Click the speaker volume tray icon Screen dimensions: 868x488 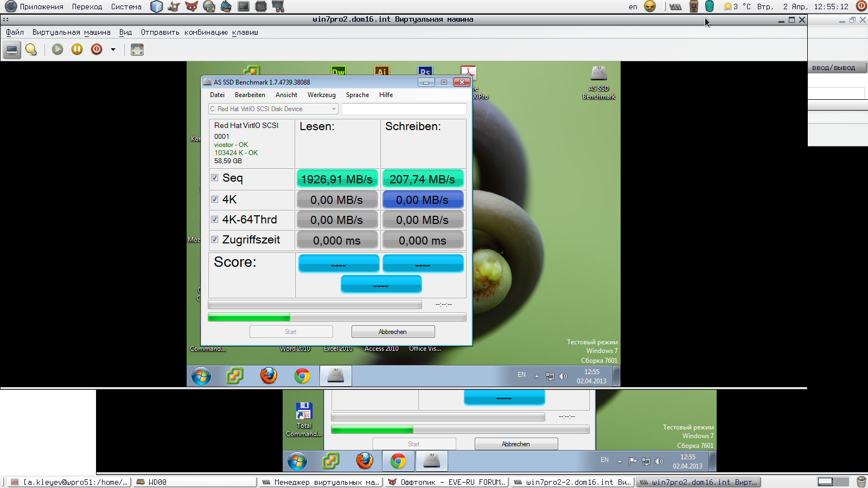563,376
